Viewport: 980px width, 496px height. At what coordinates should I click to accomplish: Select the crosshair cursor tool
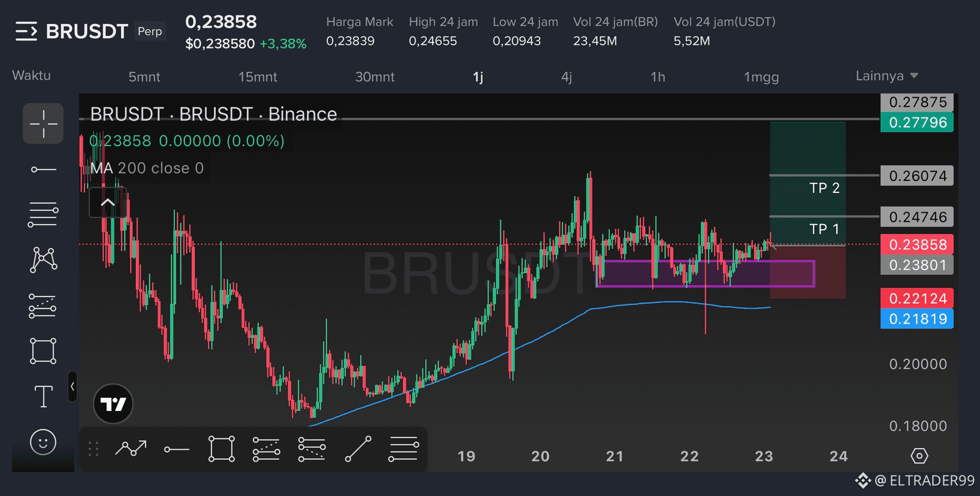click(43, 123)
